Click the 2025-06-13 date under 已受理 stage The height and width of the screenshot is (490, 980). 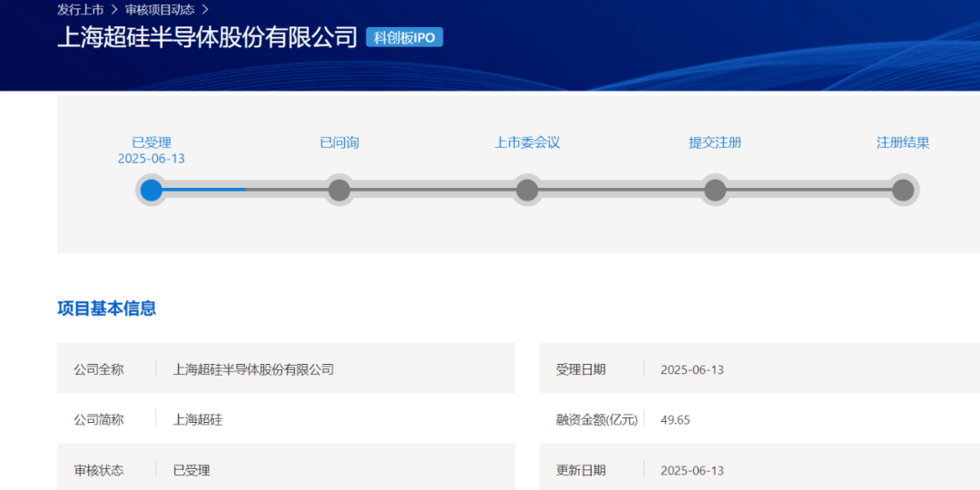point(152,159)
